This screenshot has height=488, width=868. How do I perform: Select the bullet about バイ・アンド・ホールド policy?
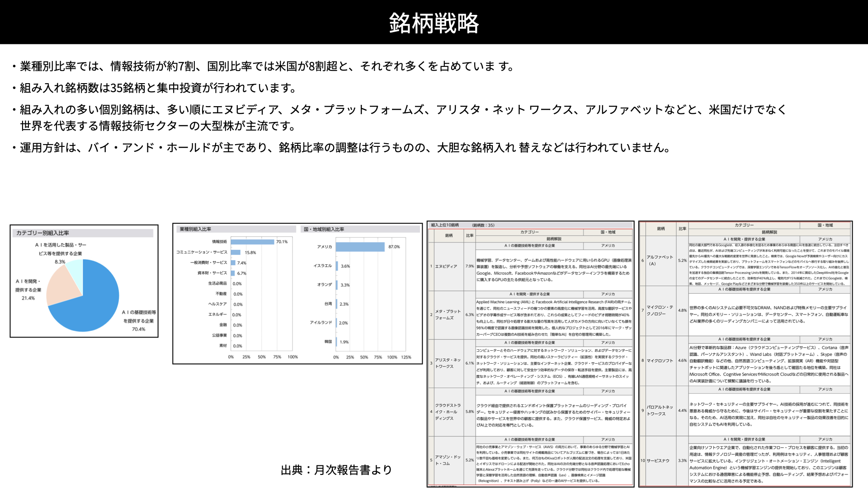(x=341, y=147)
